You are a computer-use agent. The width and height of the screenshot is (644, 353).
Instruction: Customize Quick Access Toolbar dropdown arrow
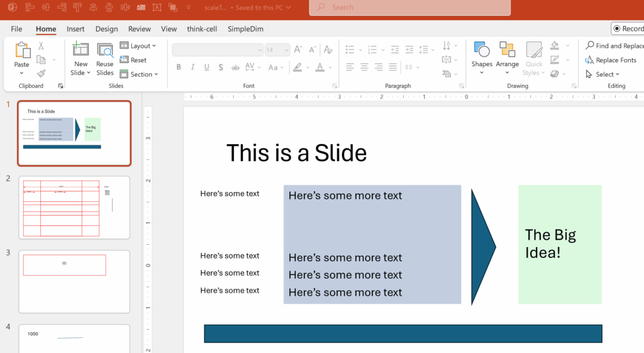tap(189, 8)
